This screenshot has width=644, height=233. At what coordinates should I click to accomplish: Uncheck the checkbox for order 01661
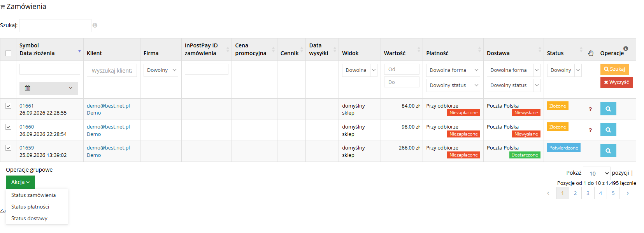(x=8, y=106)
